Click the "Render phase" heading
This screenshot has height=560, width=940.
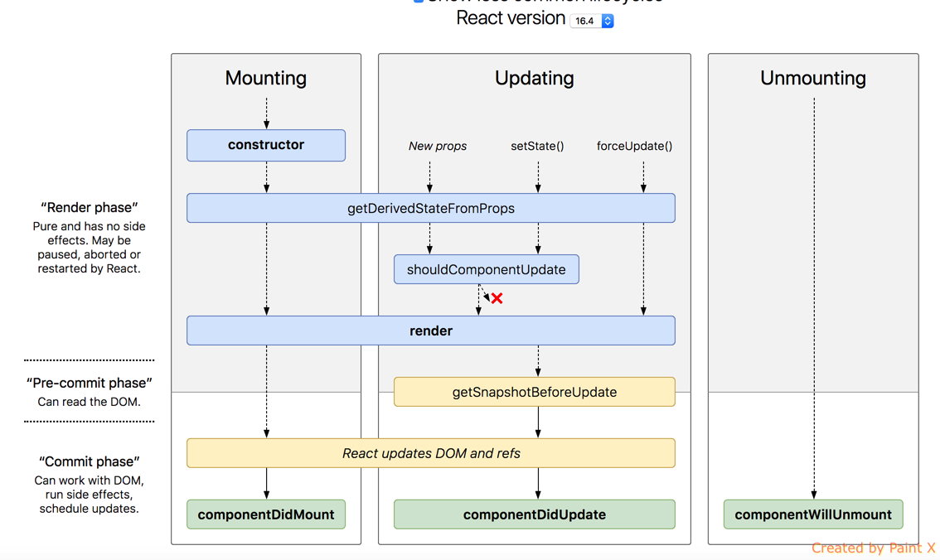point(90,208)
